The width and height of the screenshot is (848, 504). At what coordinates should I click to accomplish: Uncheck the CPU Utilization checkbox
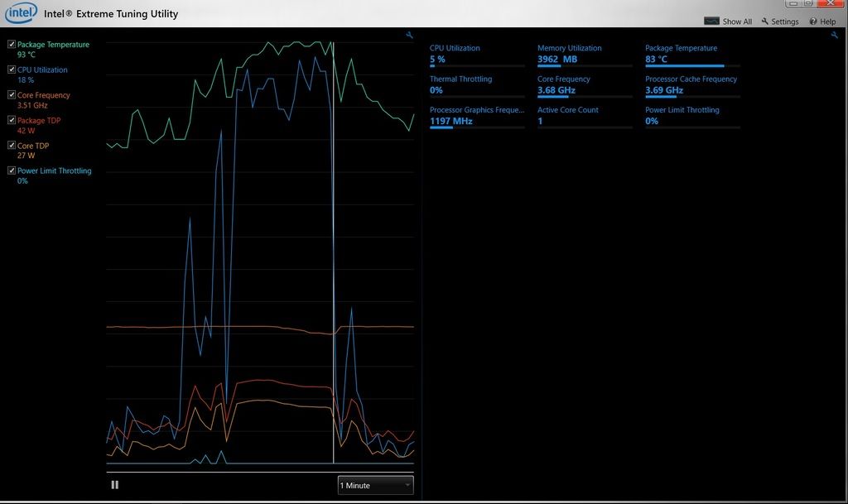coord(12,70)
